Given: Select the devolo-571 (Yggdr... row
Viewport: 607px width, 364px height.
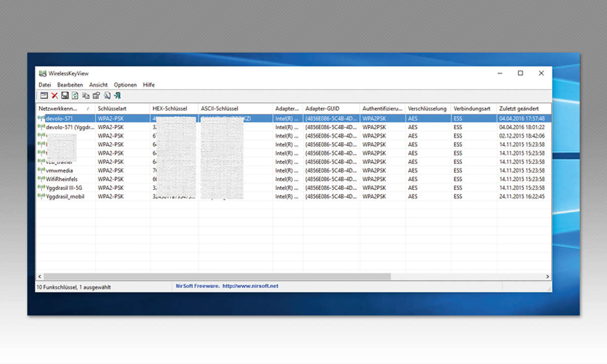Looking at the screenshot, I should click(x=293, y=127).
